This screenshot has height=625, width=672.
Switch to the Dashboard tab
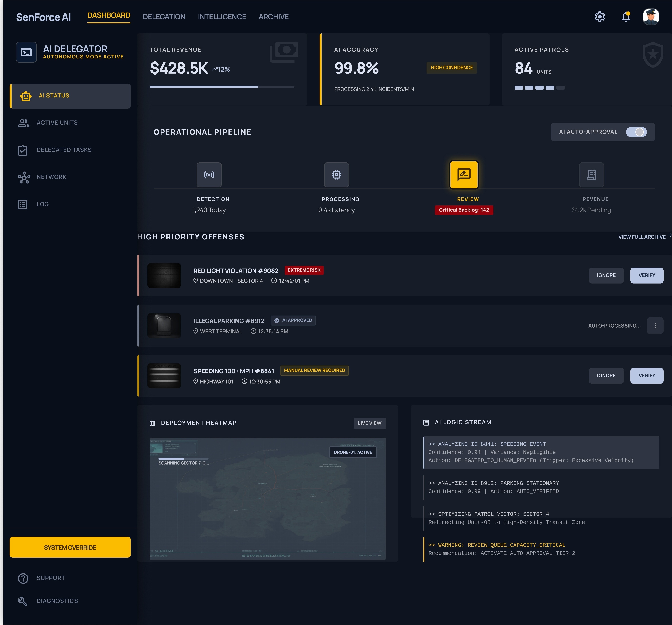109,15
